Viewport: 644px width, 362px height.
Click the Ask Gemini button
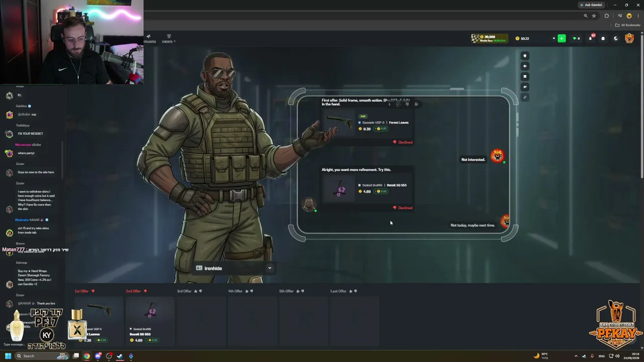591,5
